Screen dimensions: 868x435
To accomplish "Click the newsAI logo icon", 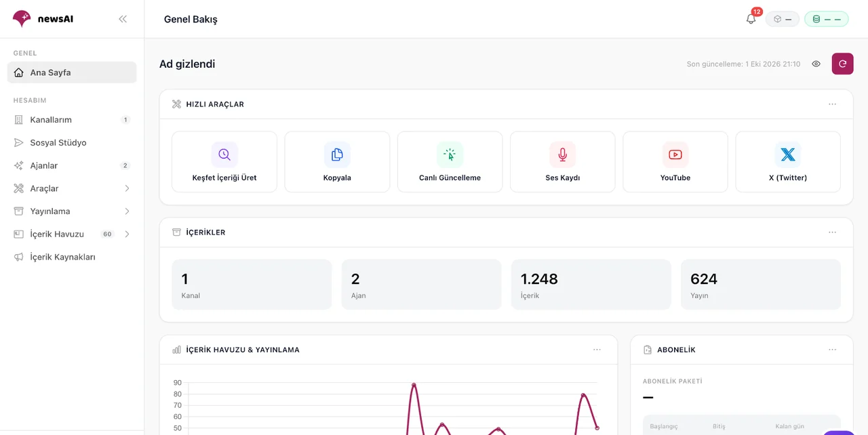I will (22, 18).
